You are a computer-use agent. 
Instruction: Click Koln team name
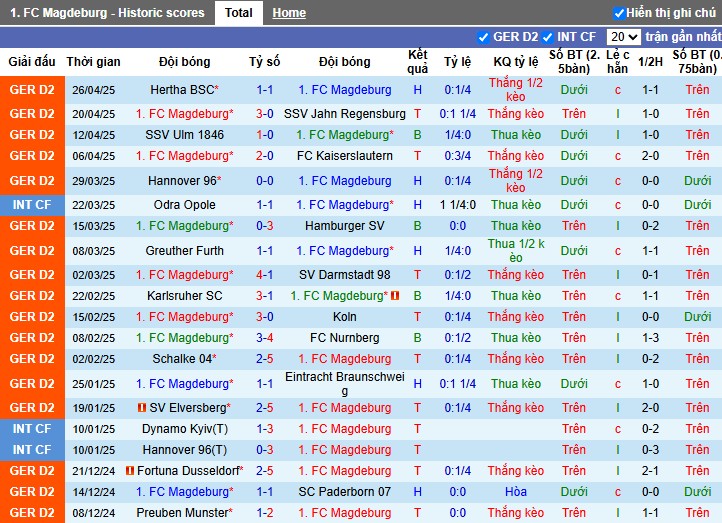tap(344, 317)
